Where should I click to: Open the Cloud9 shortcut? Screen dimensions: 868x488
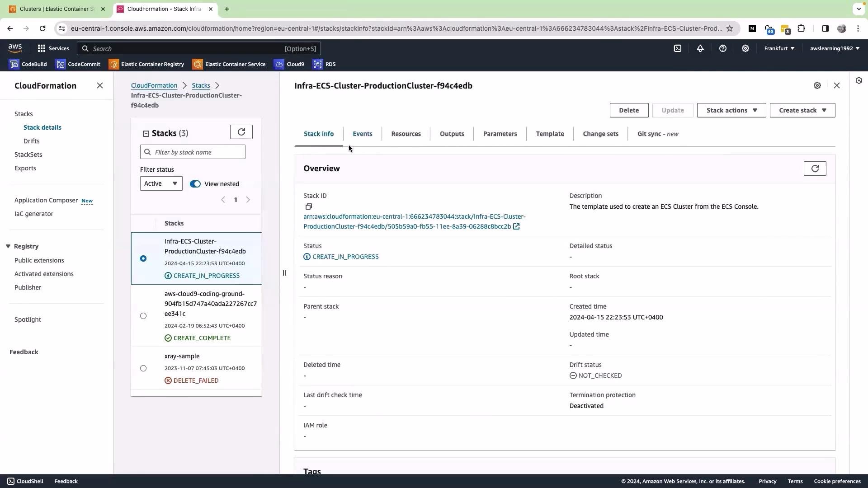point(290,64)
